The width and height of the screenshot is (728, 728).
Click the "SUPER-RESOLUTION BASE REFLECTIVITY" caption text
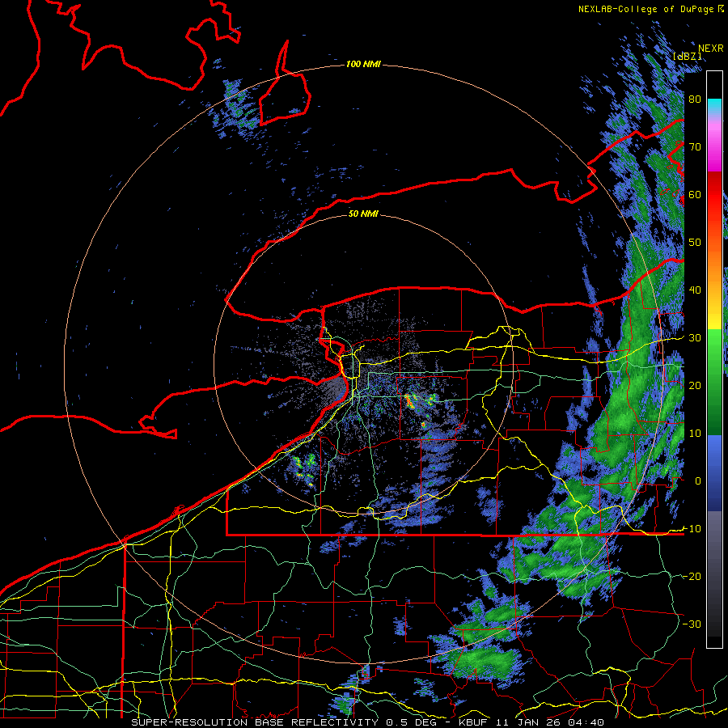(x=255, y=722)
